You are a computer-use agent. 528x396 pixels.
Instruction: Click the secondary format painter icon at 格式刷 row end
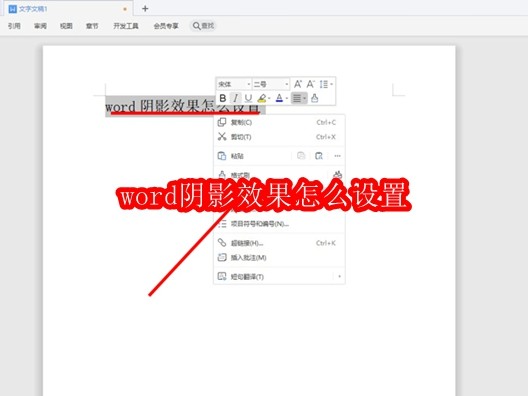(x=337, y=175)
